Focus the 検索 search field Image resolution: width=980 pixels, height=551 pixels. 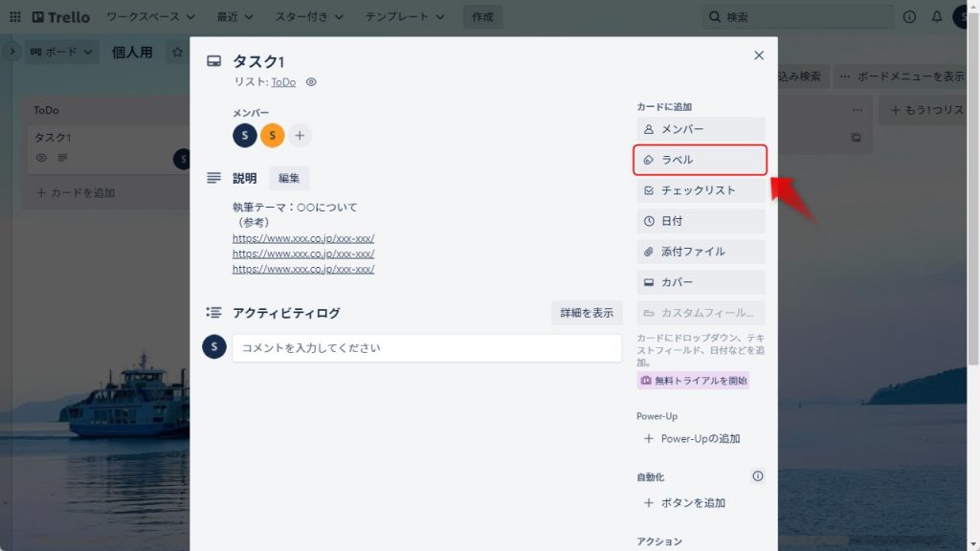798,17
